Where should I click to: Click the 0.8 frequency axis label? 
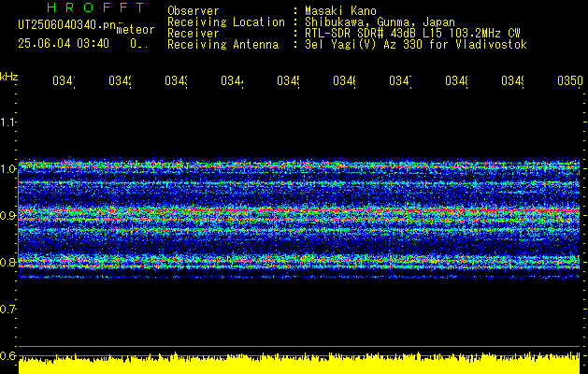[7, 262]
